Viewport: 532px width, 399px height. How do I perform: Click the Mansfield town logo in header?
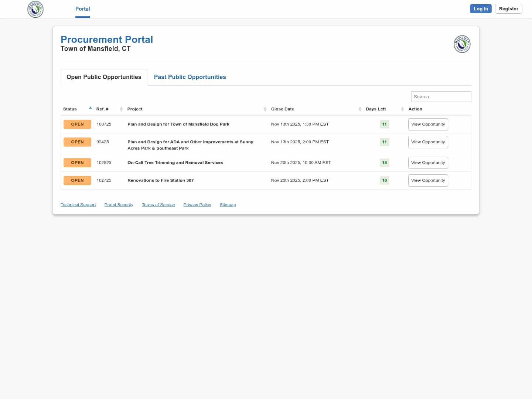35,9
